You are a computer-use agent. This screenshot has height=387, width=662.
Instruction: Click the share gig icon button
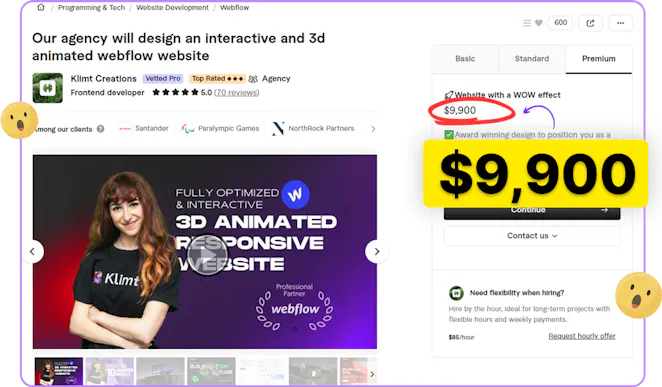[590, 23]
